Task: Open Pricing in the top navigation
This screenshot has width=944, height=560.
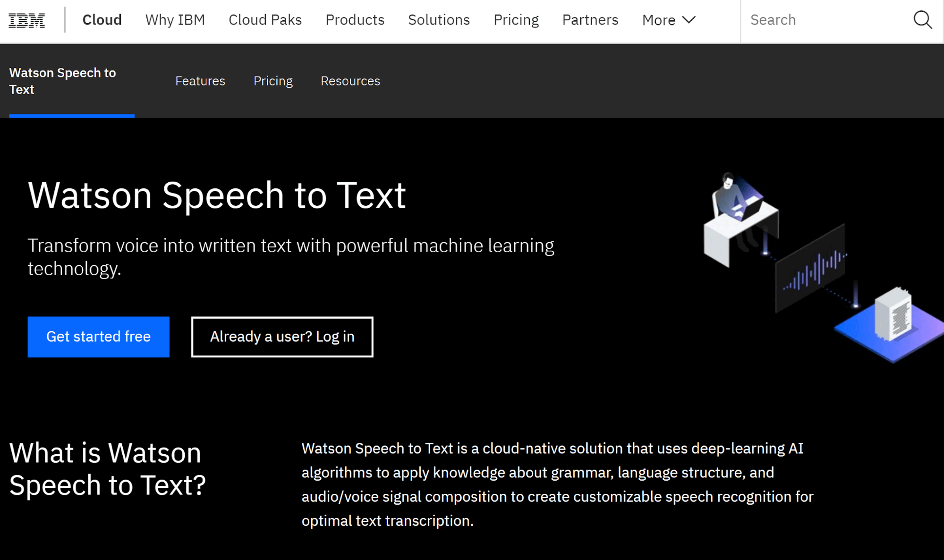Action: pos(516,20)
